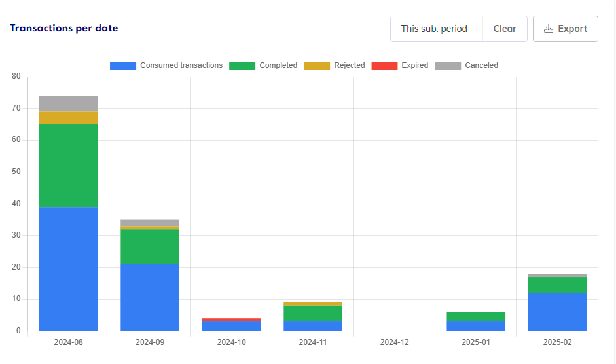The width and height of the screenshot is (616, 364).
Task: Click the red Expired legend swatch
Action: coord(384,65)
